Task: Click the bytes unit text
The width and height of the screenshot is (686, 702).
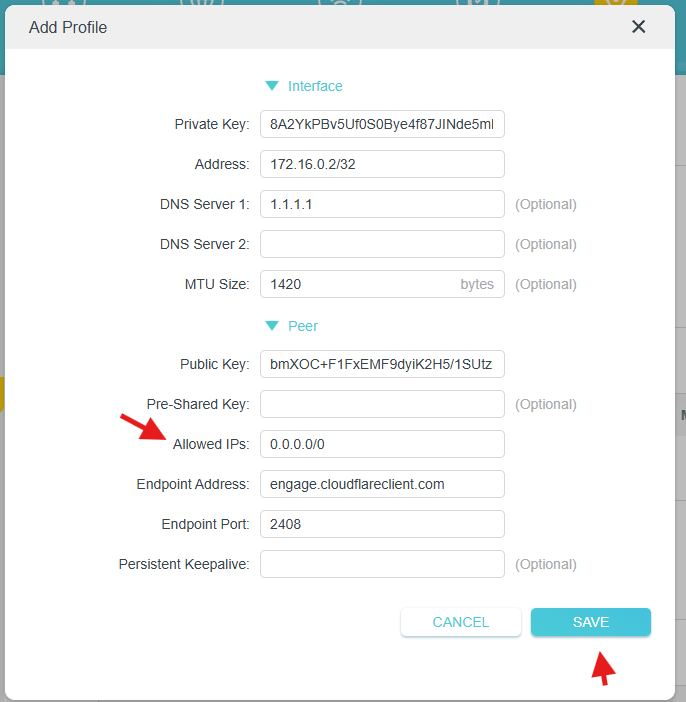Action: click(x=477, y=284)
